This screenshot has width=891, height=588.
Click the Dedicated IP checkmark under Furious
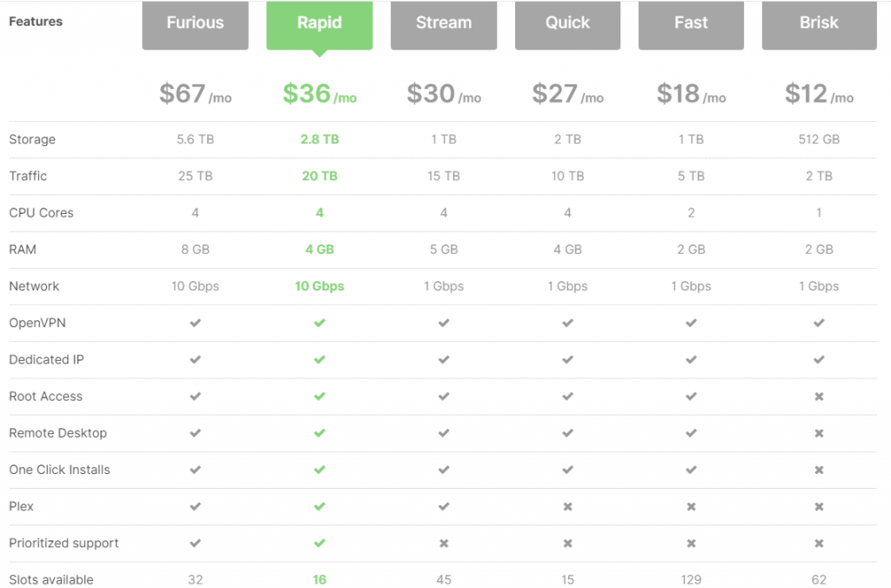pyautogui.click(x=195, y=359)
